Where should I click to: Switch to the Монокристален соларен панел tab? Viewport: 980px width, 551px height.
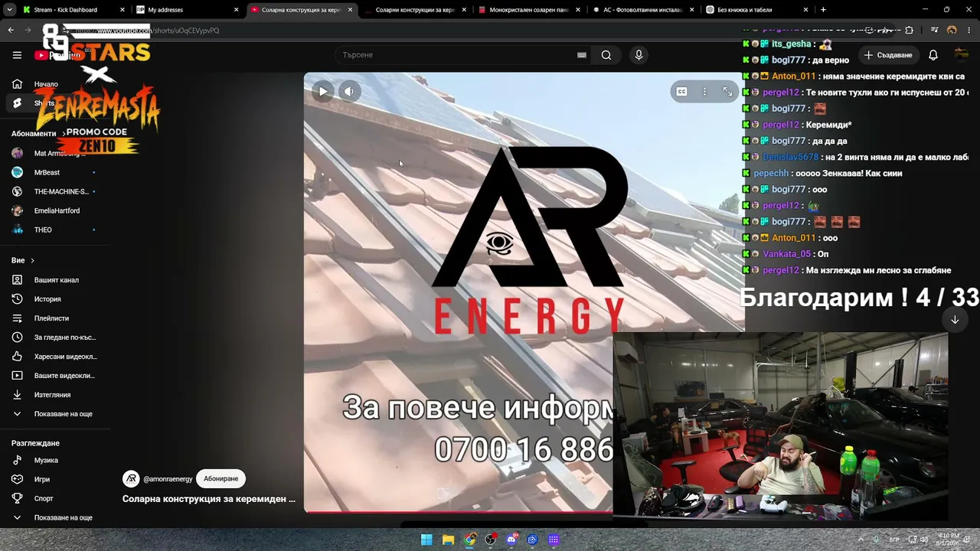(528, 10)
